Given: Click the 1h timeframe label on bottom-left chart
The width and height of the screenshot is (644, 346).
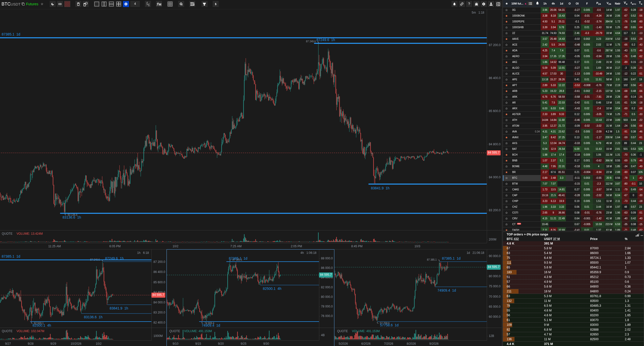Looking at the screenshot, I should coord(139,253).
